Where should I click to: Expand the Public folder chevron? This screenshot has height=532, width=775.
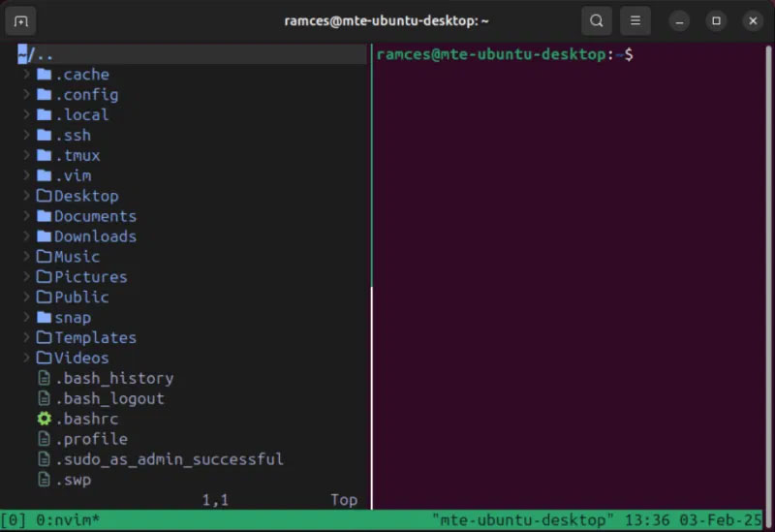click(x=27, y=297)
